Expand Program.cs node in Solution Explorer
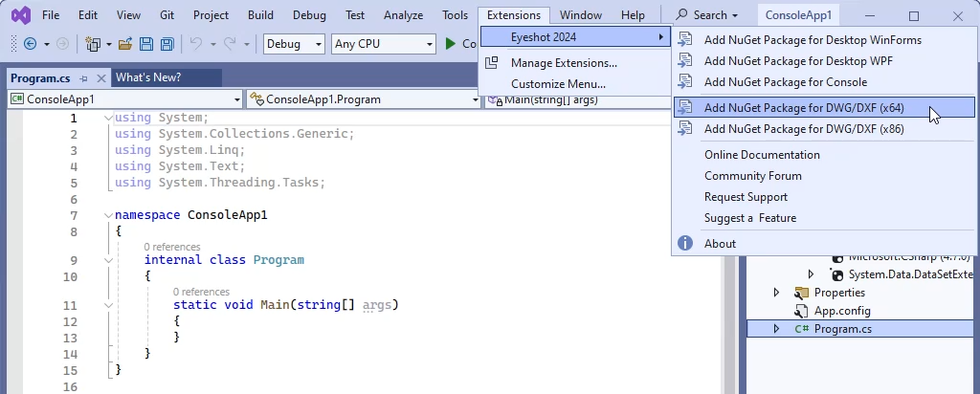 [776, 329]
